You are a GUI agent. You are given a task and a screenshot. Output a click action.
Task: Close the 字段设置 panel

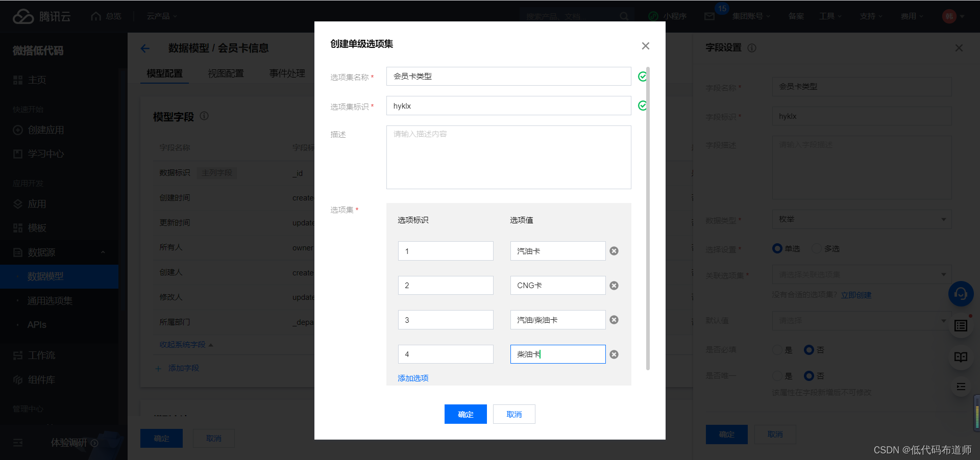[959, 48]
